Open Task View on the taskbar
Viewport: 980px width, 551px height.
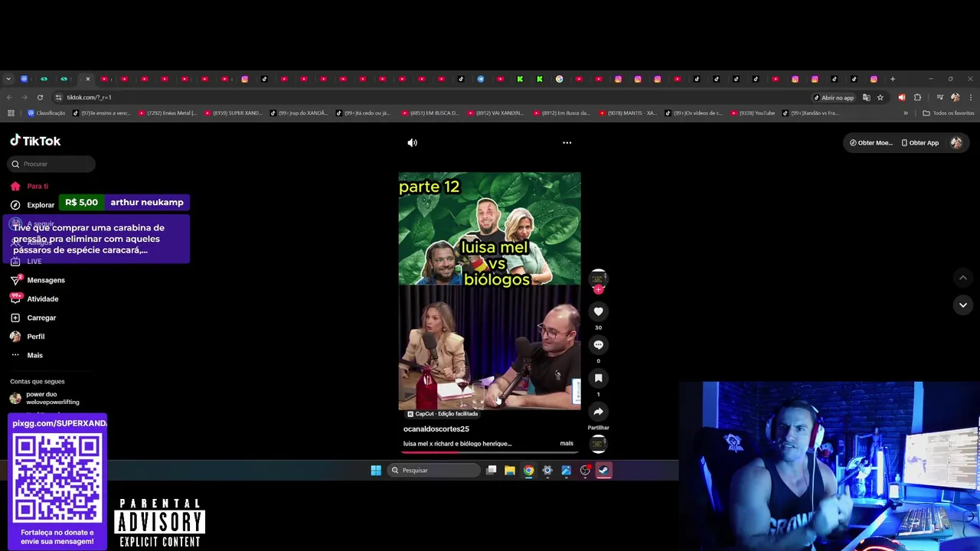(x=492, y=471)
